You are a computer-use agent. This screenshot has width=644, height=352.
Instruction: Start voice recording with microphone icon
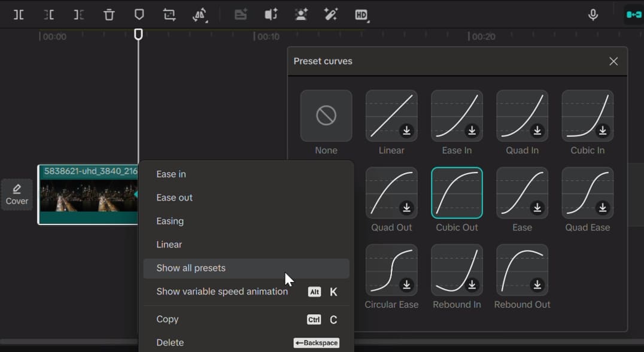coord(593,15)
